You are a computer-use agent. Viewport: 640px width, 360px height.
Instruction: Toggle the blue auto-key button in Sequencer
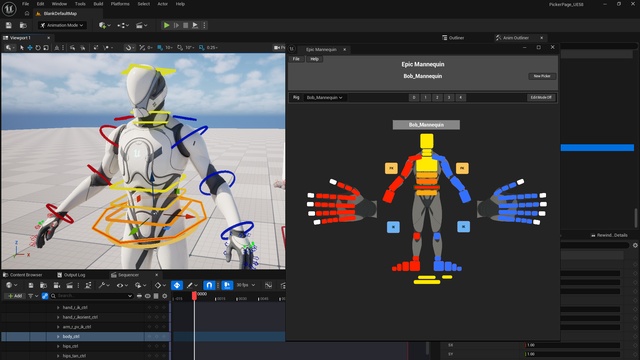[x=177, y=285]
